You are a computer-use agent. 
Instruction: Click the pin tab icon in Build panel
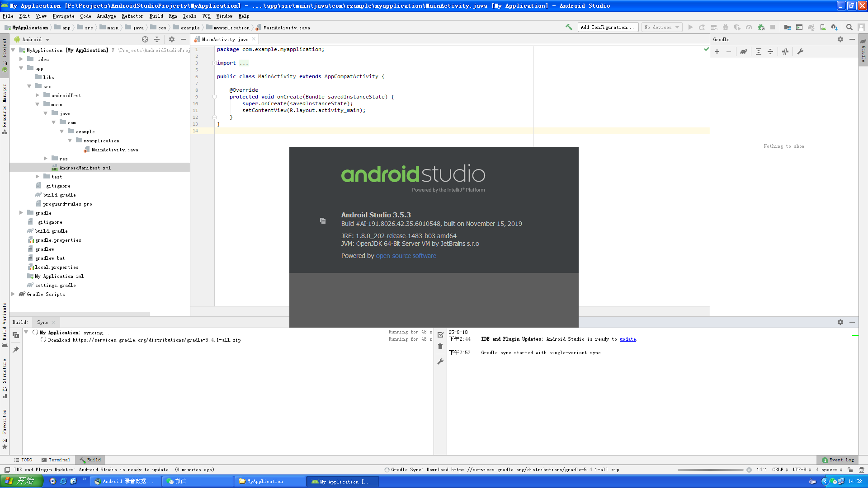16,350
